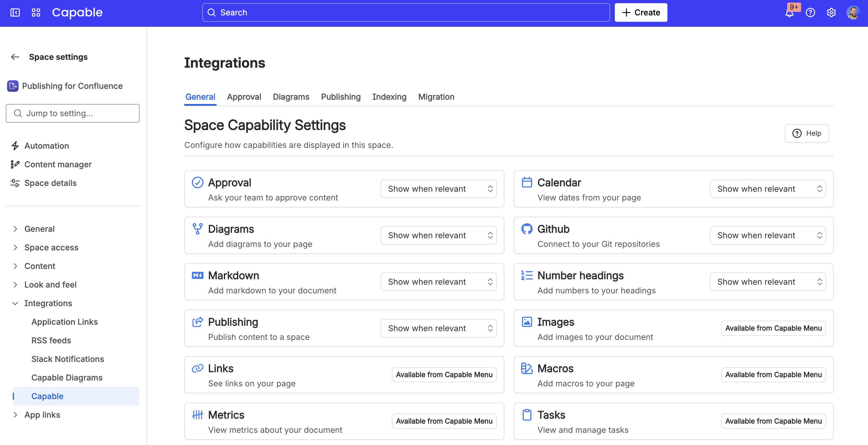Collapse the sidebar panel icon
868x445 pixels.
tap(15, 12)
